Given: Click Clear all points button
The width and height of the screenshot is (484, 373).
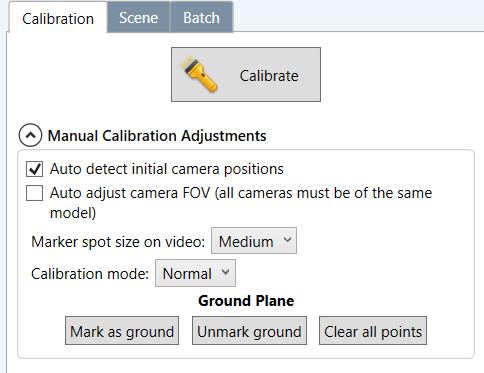Looking at the screenshot, I should [x=373, y=331].
